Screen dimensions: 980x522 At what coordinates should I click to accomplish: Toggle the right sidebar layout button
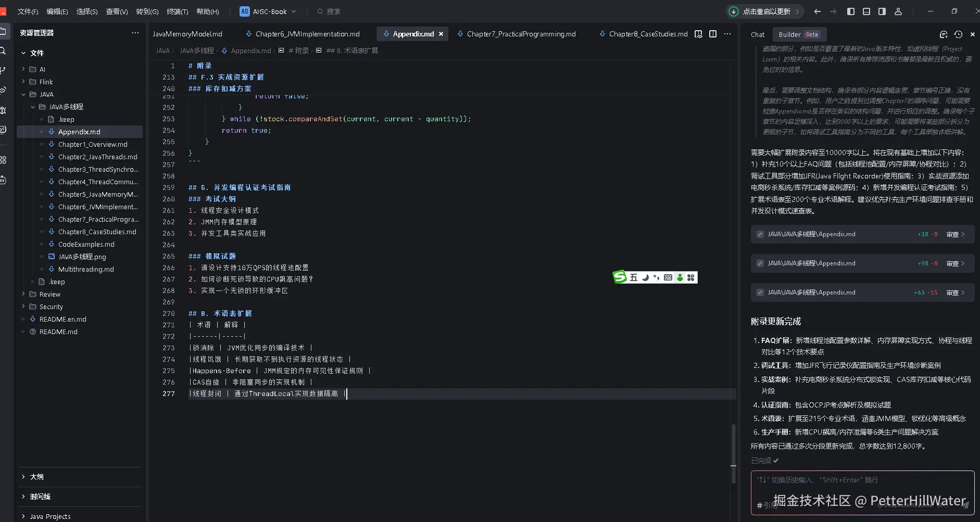coord(882,11)
